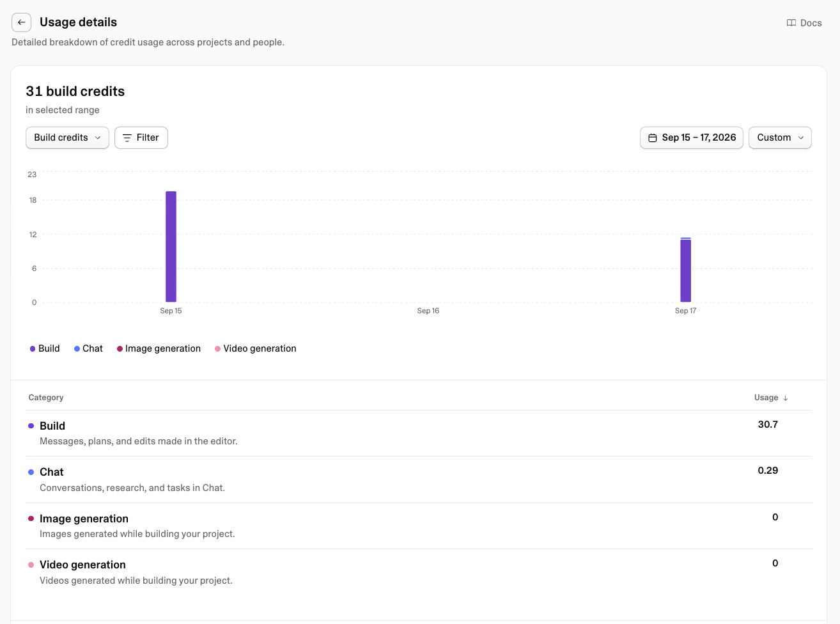This screenshot has width=840, height=624.
Task: Click the Image generation usage value 0
Action: tap(775, 517)
